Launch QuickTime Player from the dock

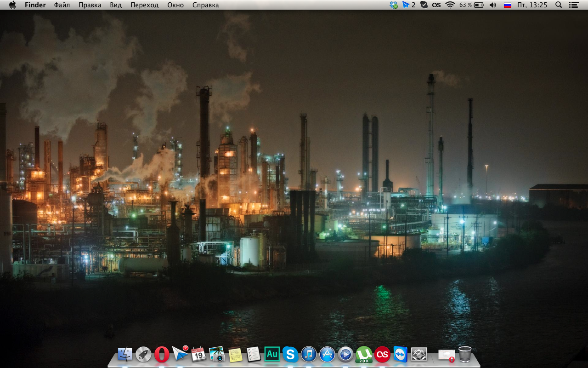pyautogui.click(x=345, y=354)
